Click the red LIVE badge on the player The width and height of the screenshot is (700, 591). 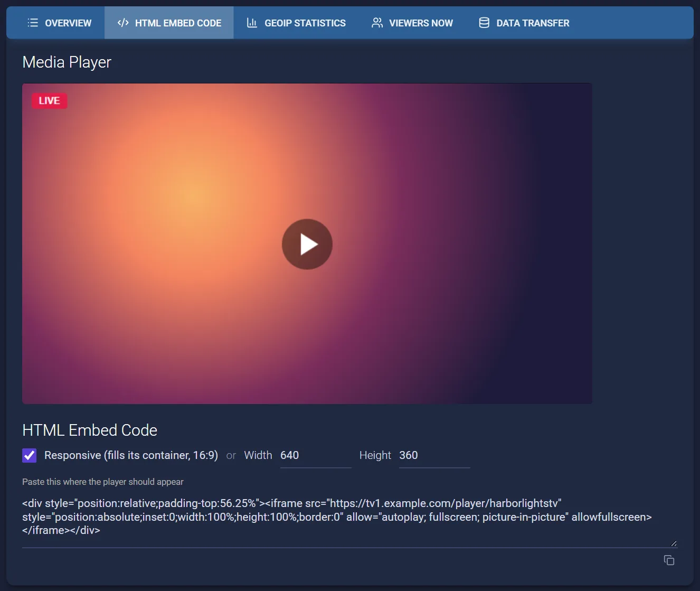49,100
